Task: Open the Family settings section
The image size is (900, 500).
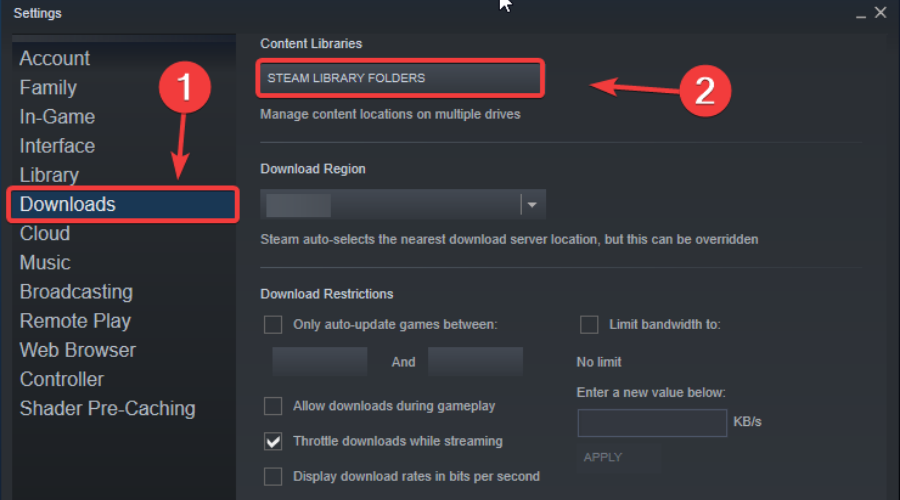Action: [x=48, y=88]
